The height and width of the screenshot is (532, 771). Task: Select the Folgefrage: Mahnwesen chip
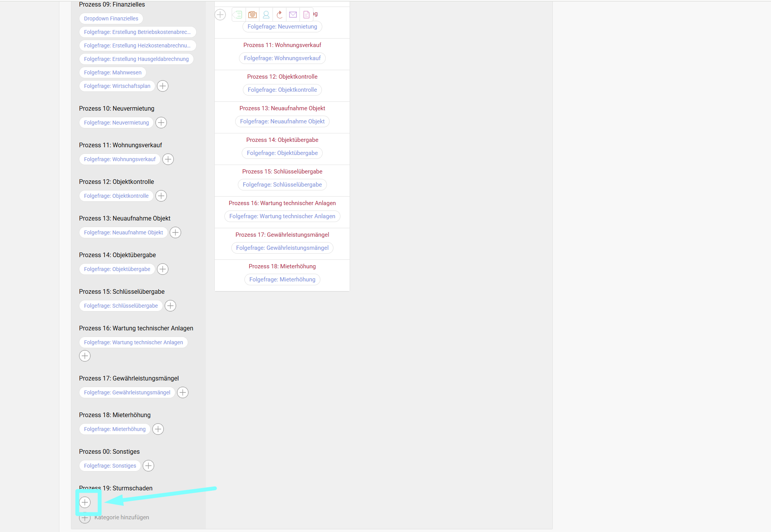pos(113,72)
